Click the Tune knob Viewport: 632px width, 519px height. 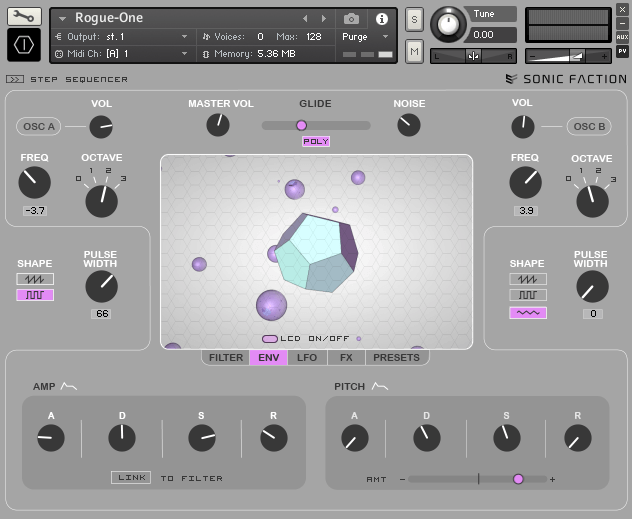[x=448, y=24]
